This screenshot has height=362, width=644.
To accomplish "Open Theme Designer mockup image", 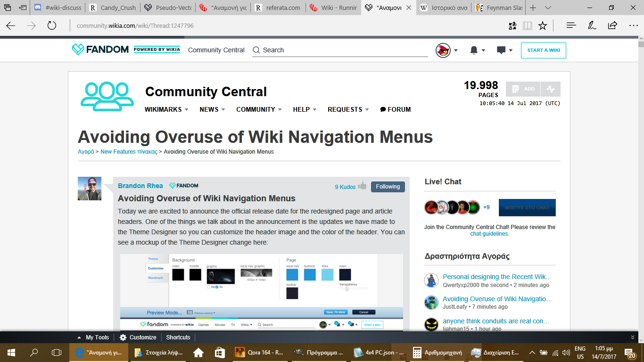I will point(262,292).
